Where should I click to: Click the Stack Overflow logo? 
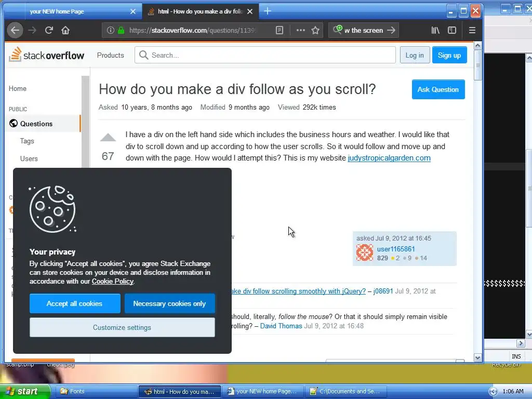(x=46, y=55)
